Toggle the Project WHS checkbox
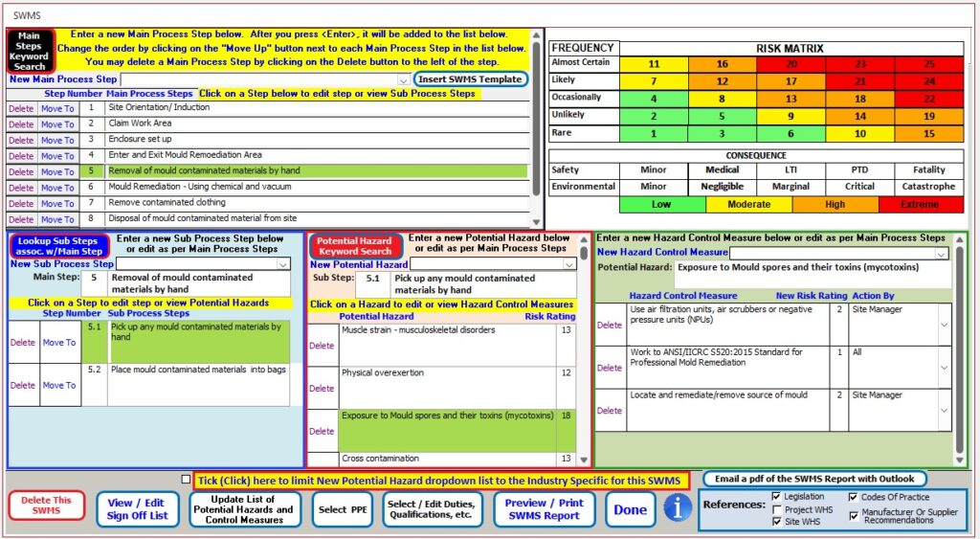This screenshot has height=539, width=980. [776, 509]
